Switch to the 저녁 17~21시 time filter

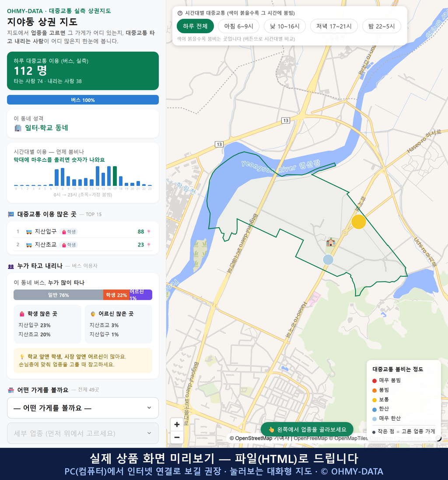tap(334, 26)
